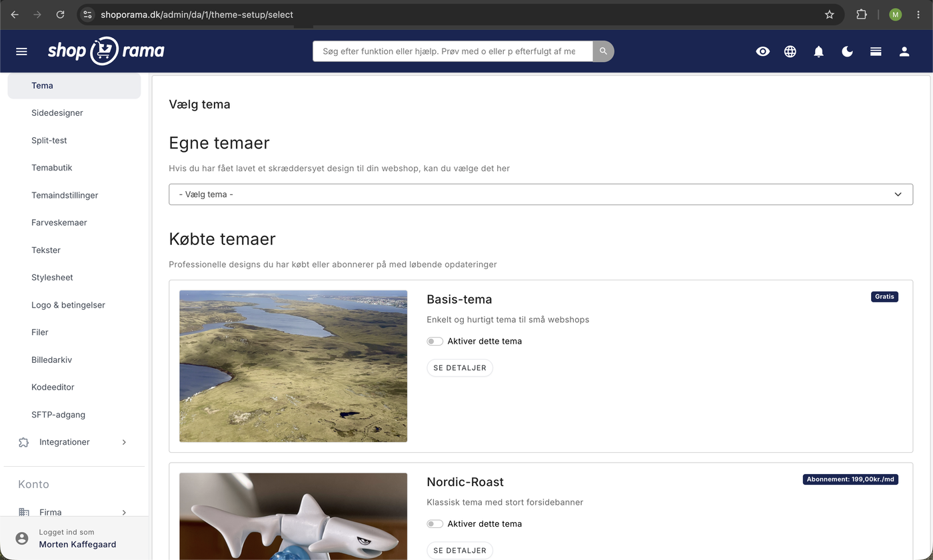Click 'SE DETALJER' for Nordic-Roast
Image resolution: width=933 pixels, height=560 pixels.
point(460,551)
